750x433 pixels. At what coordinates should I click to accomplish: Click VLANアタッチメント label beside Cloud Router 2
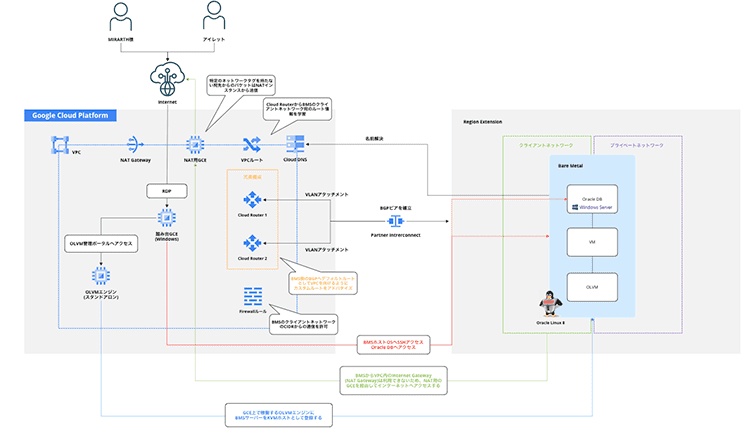click(x=327, y=250)
